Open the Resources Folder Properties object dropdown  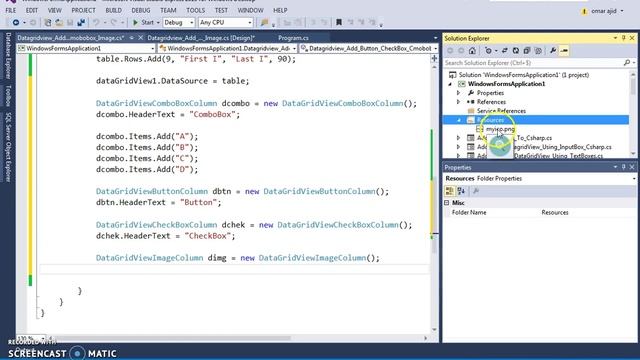(634, 179)
